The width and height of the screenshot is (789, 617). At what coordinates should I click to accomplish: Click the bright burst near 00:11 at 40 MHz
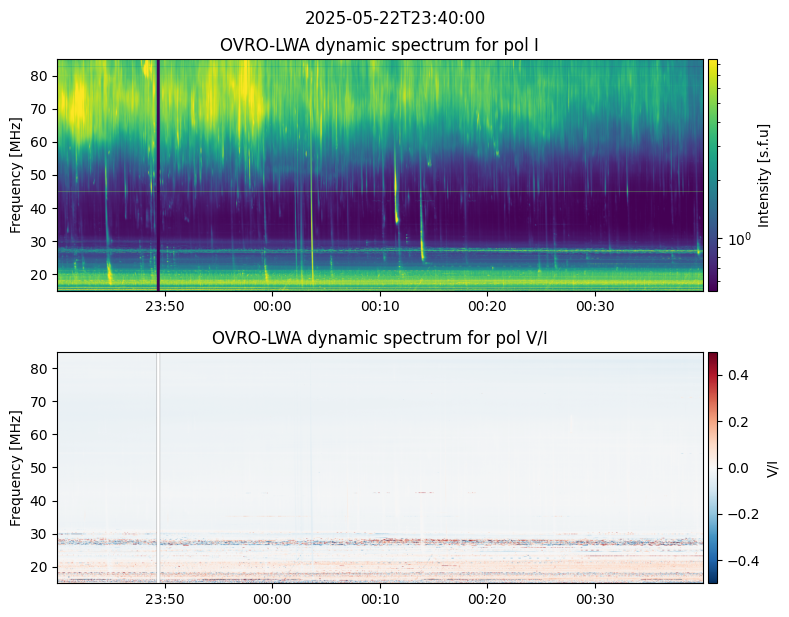point(397,208)
